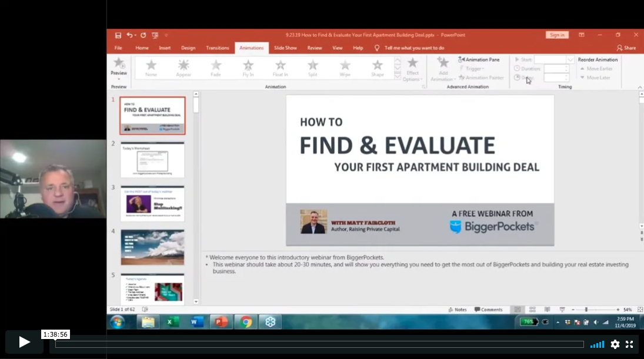The image size is (644, 359).
Task: Click slide panel scroll down arrow
Action: click(196, 301)
